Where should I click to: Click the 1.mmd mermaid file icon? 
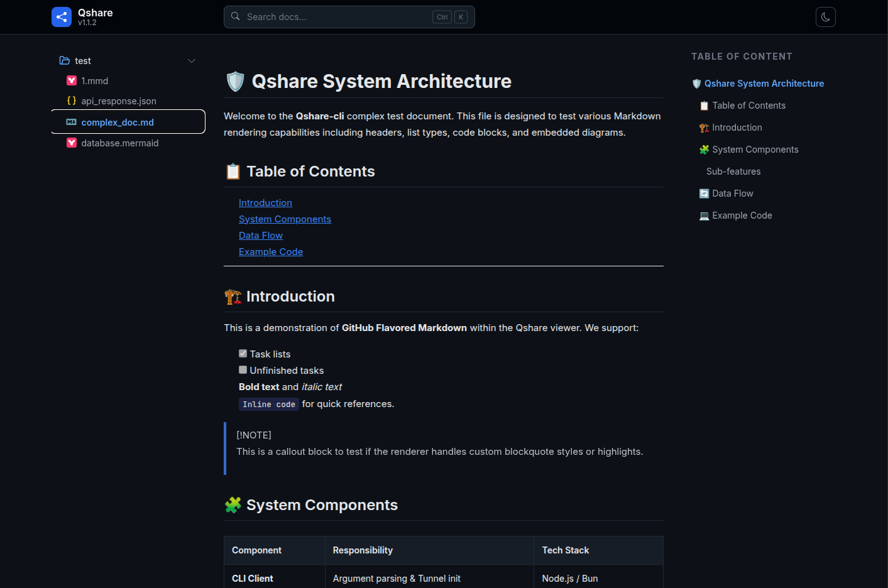72,80
